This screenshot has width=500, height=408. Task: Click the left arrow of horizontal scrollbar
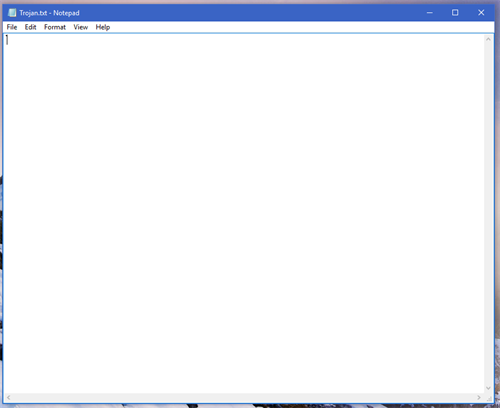click(8, 397)
